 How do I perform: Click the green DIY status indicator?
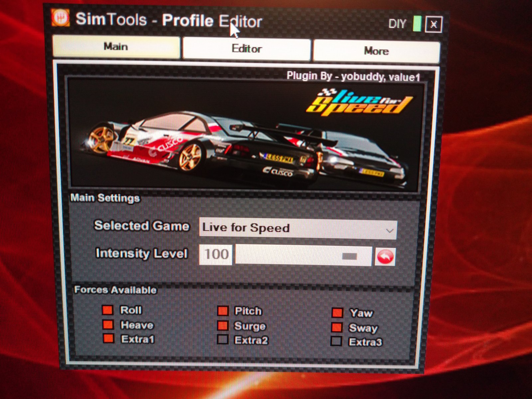(x=417, y=24)
